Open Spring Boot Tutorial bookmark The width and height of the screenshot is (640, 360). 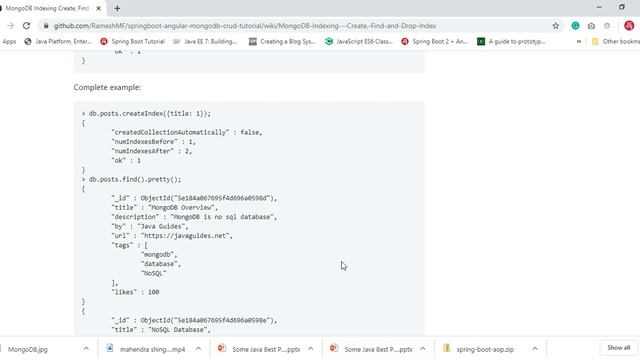click(133, 41)
